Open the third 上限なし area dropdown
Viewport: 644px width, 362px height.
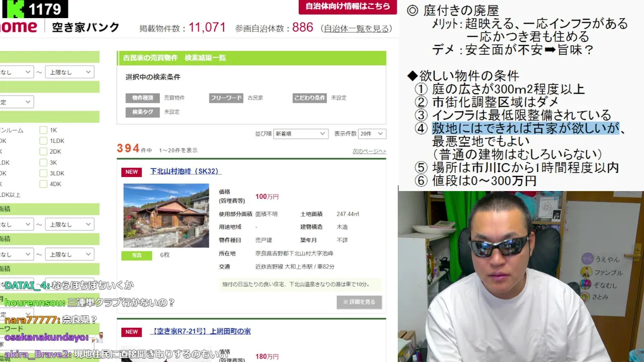tap(69, 255)
